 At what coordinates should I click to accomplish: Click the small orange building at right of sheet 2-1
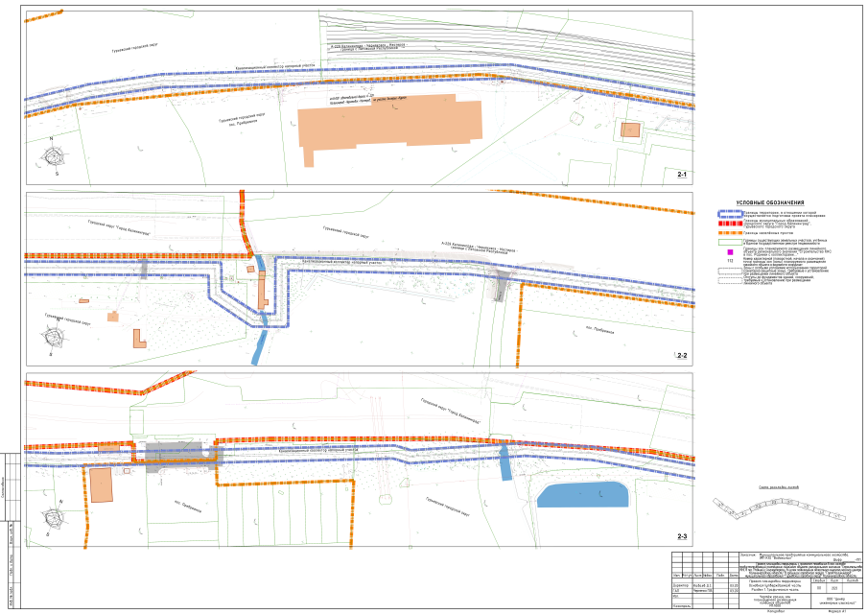click(630, 130)
